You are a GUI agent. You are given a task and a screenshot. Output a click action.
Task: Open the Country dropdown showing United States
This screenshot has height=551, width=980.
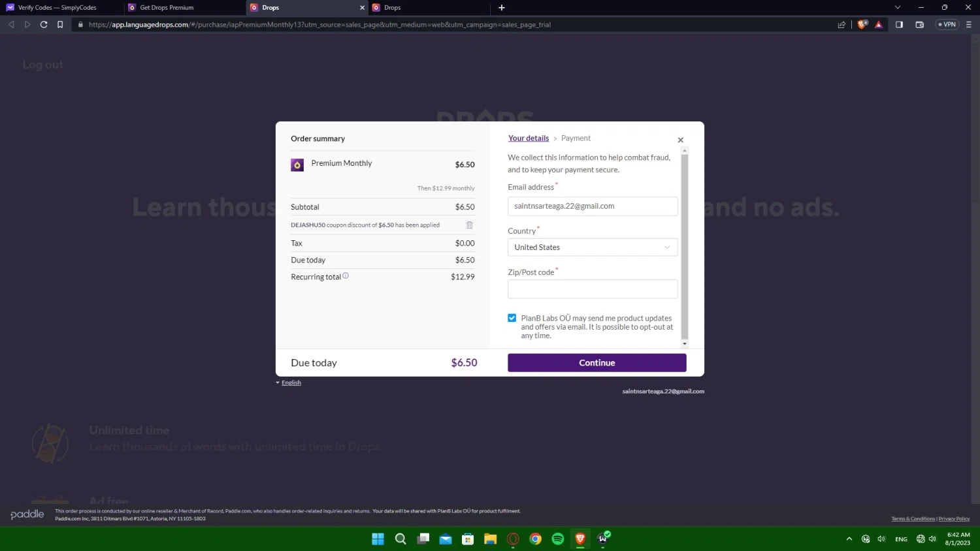point(593,247)
